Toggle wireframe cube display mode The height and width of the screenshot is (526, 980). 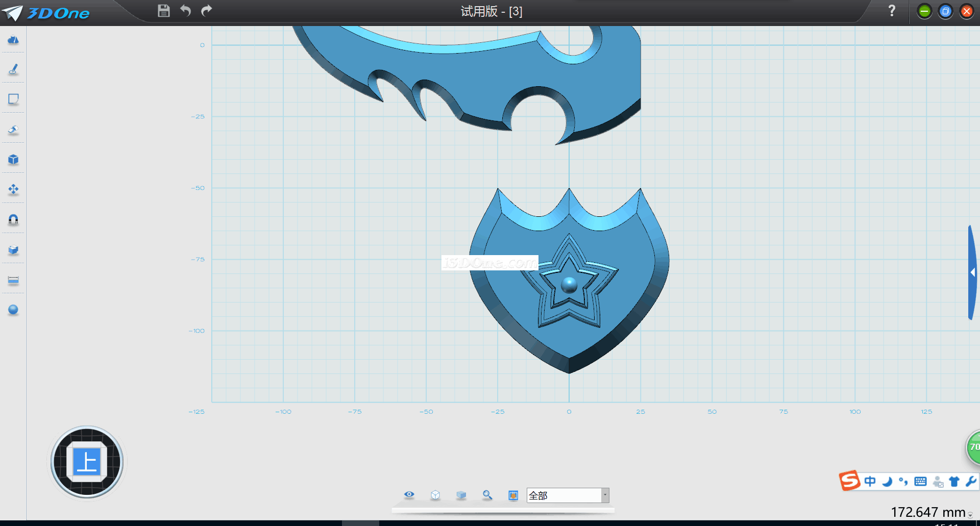435,495
